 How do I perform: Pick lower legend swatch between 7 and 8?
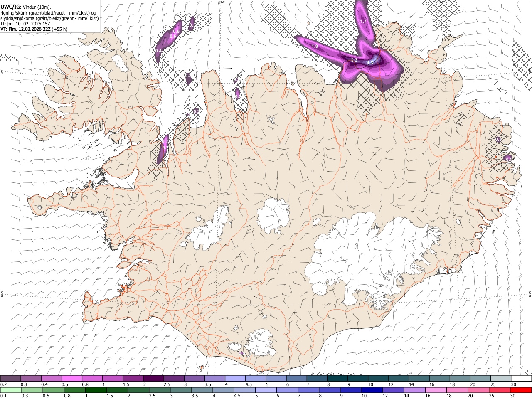(x=308, y=390)
